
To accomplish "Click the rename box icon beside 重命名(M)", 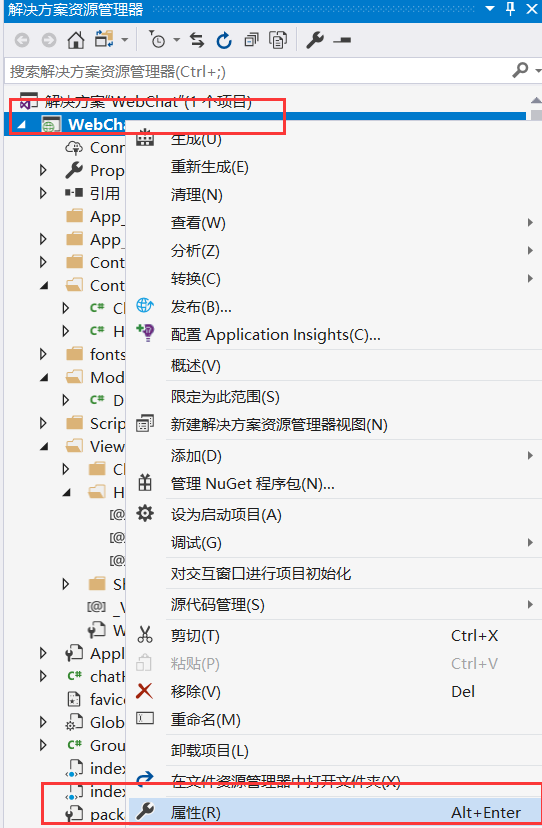I will click(x=145, y=718).
